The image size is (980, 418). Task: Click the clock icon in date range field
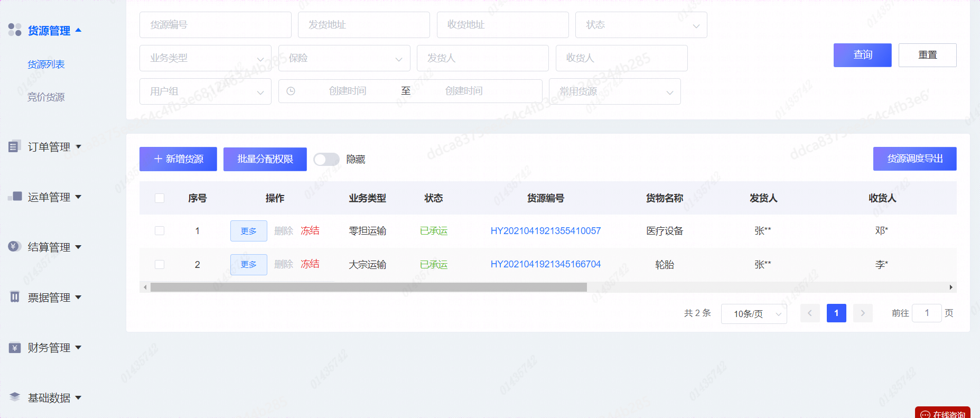click(x=291, y=91)
